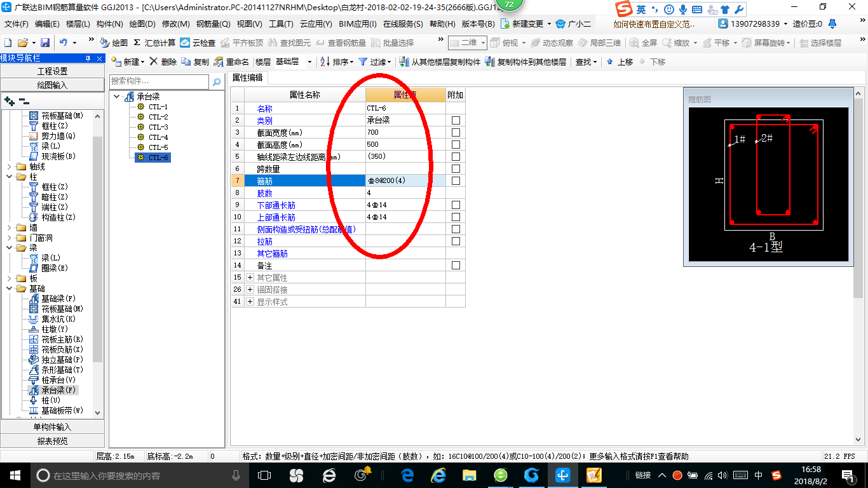Viewport: 868px width, 488px height.
Task: Select 独立基础(P) in foundation tree
Action: (x=56, y=360)
